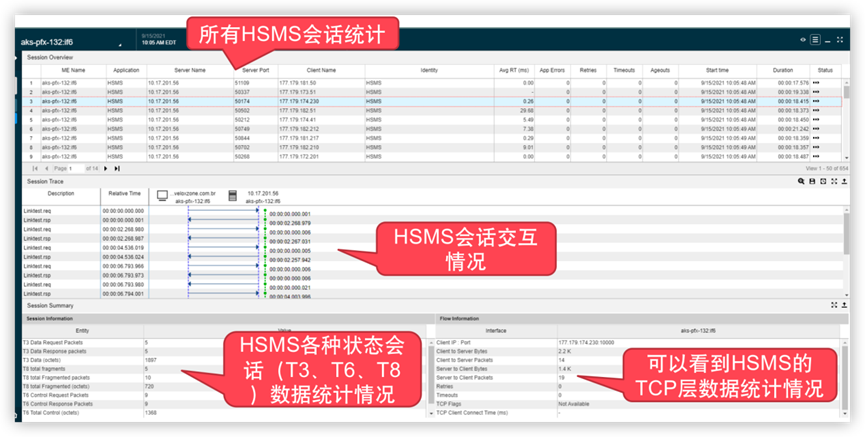Maximize the Session Summary panel
Image resolution: width=865 pixels, height=437 pixels.
834,304
